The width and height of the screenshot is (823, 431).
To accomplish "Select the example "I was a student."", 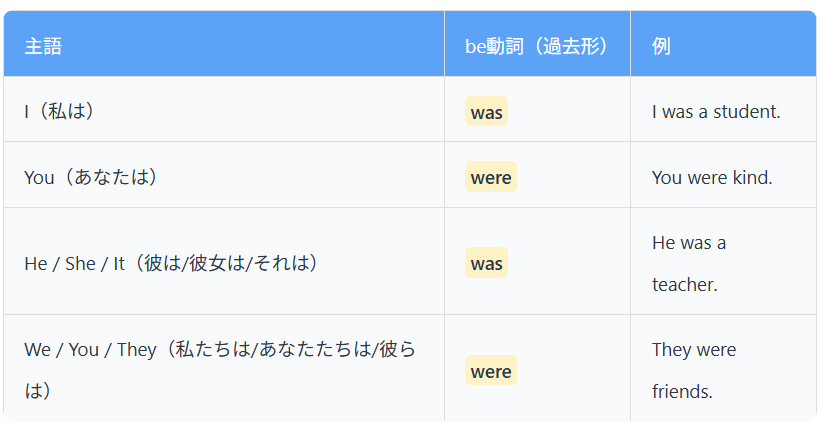I will 715,111.
